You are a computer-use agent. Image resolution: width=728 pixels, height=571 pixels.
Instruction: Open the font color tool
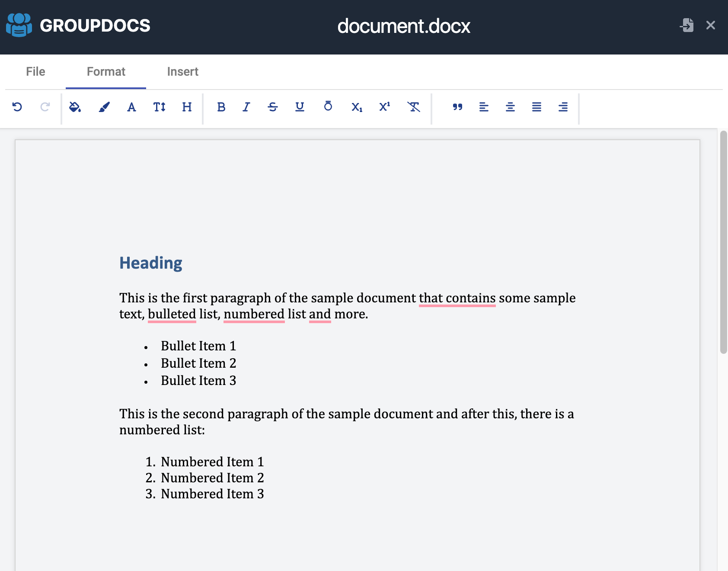pos(131,108)
